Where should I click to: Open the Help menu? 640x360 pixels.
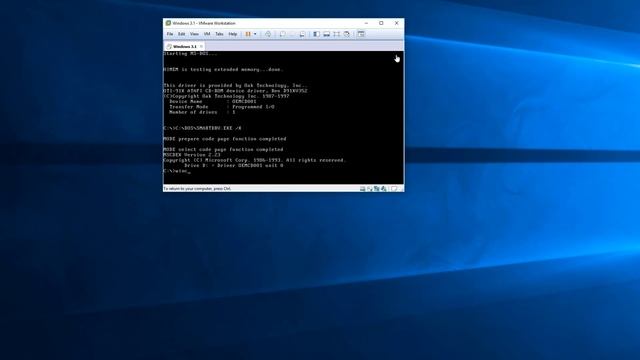(x=233, y=34)
